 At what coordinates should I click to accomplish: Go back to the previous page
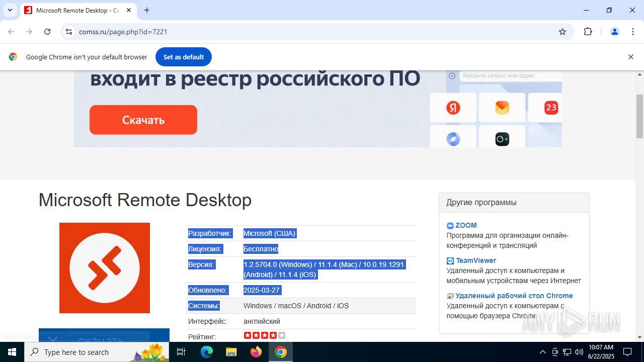click(x=11, y=32)
